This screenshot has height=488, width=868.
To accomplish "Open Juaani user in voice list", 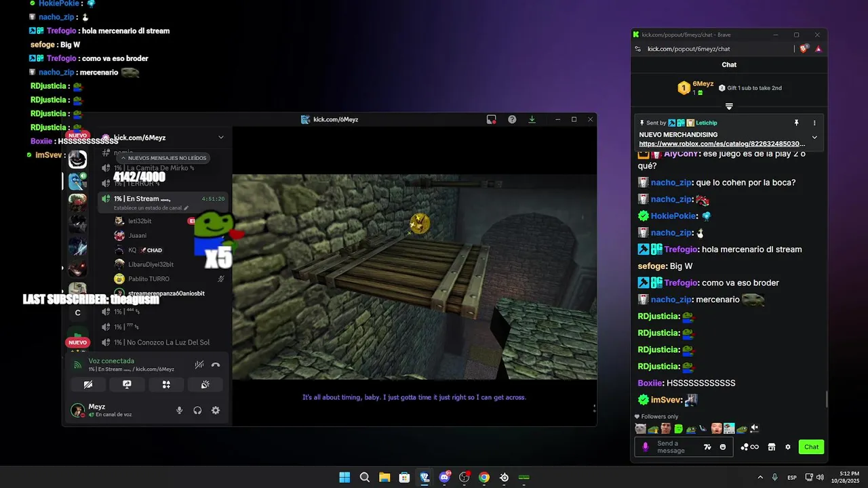I will click(x=138, y=235).
